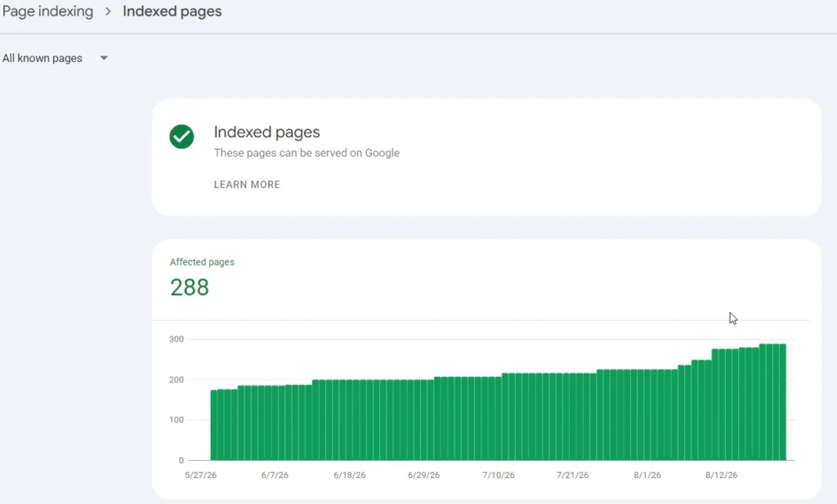Viewport: 837px width, 504px height.
Task: Click the breadcrumb chevron separator
Action: pos(108,11)
